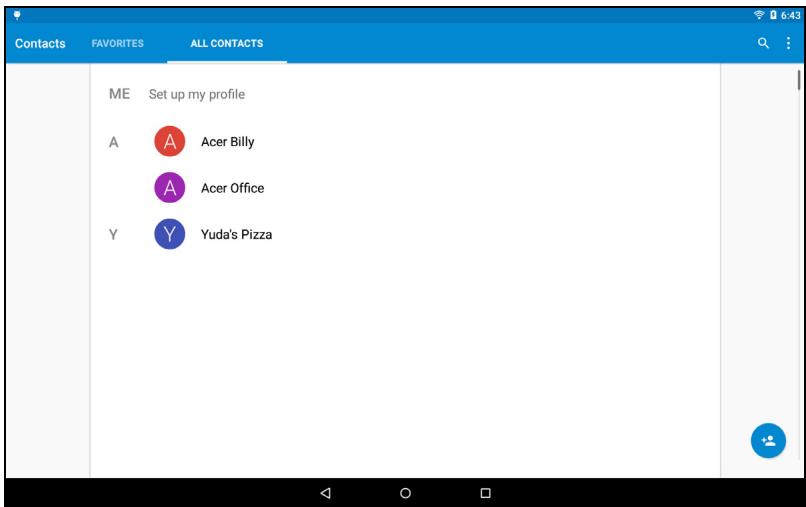Screen dimensions: 806x507
Task: Open the three-dot overflow menu
Action: click(x=788, y=43)
